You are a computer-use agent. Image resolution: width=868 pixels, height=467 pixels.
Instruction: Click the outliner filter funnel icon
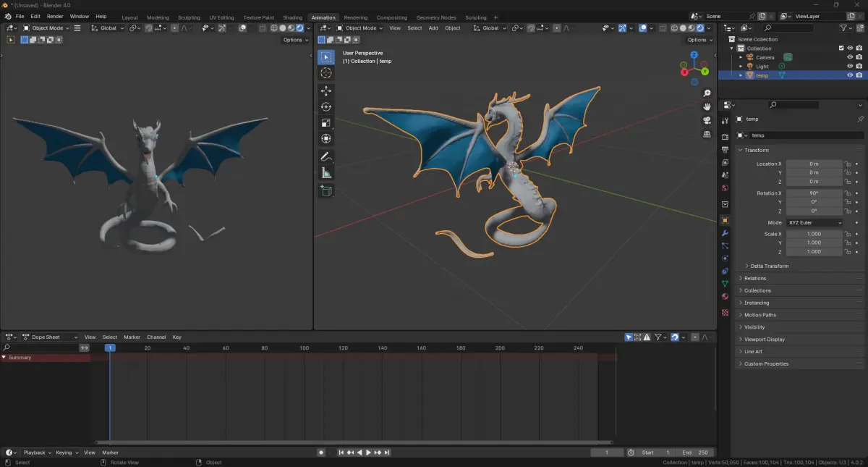click(844, 28)
